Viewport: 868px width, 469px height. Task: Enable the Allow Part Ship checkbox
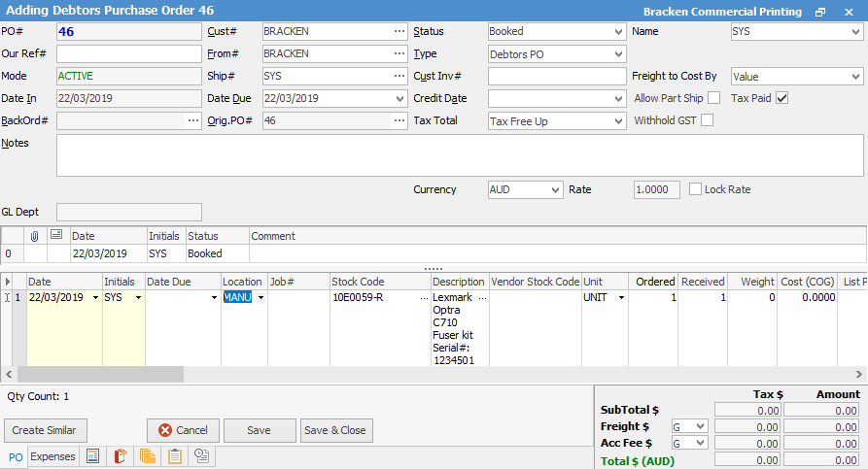tap(713, 98)
